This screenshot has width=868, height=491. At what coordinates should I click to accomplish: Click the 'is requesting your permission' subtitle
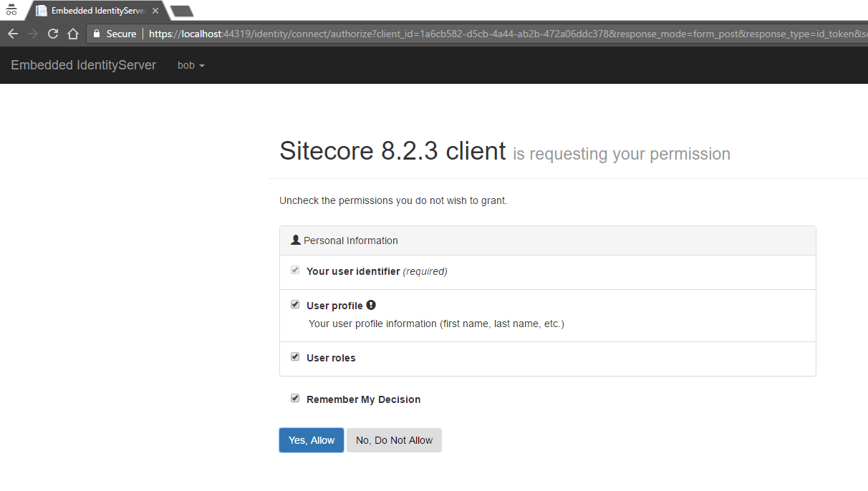622,154
